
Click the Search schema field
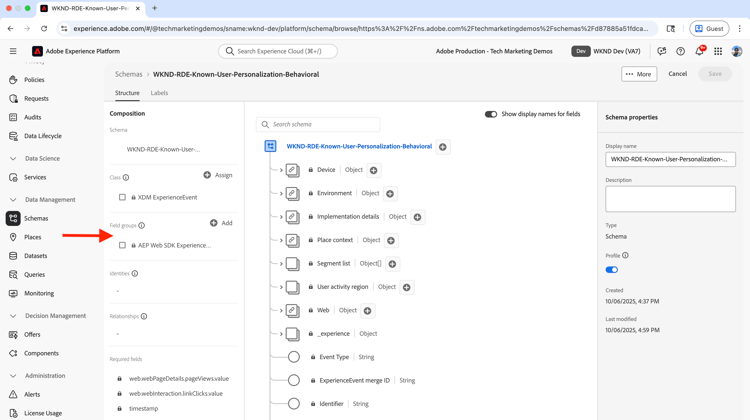pos(318,124)
